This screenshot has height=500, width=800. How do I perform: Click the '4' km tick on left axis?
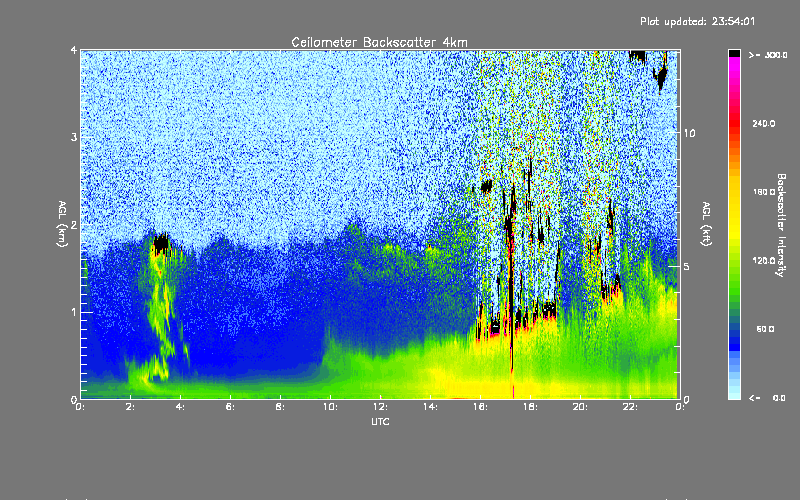pos(74,50)
